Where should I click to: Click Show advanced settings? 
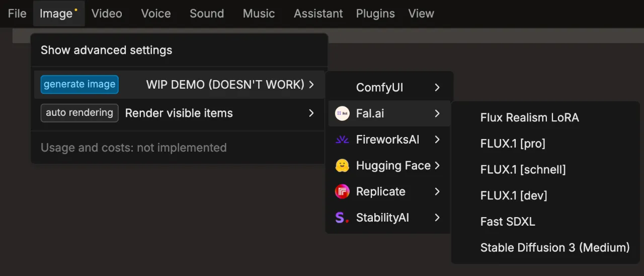[106, 50]
